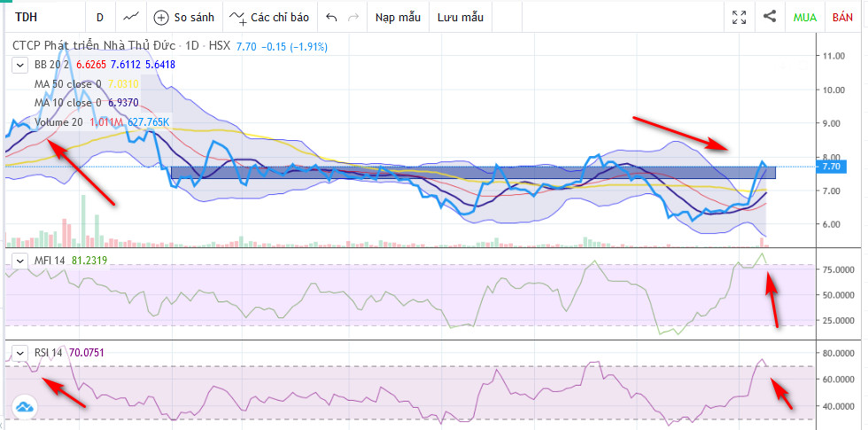Collapse the RSI 14 pane legend

20,353
